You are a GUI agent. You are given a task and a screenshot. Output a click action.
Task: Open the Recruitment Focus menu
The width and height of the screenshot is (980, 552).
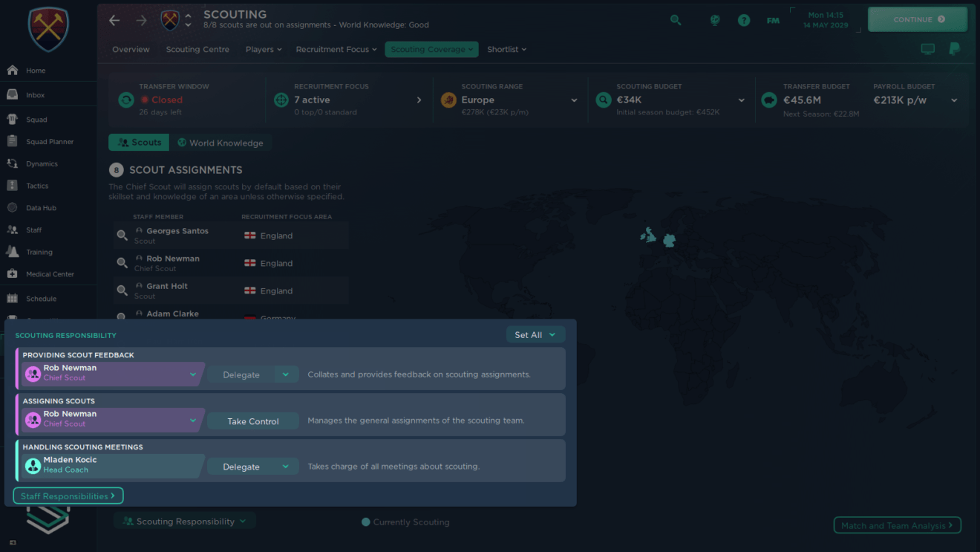point(336,49)
